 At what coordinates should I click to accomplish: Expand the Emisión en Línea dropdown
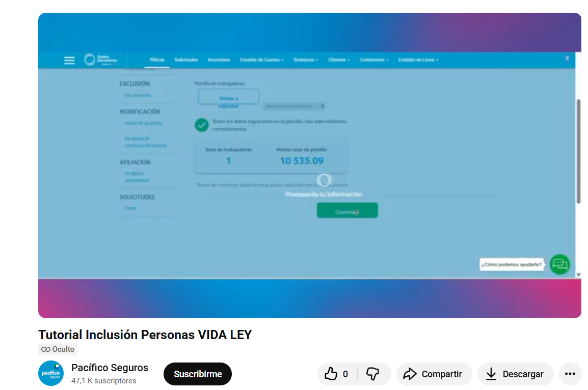tap(418, 60)
